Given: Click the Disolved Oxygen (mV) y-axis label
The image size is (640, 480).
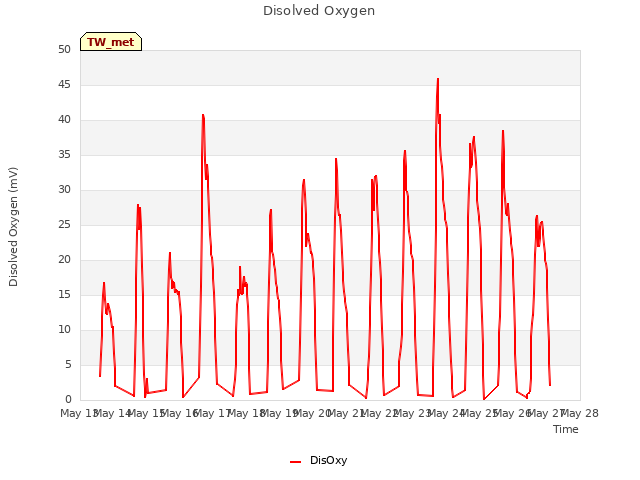Looking at the screenshot, I should 13,227.
